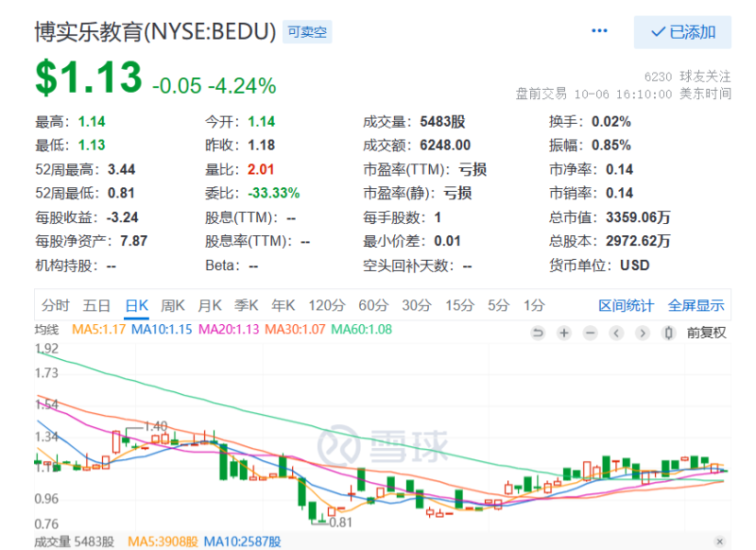Click the chart undo/reset arrow icon

click(x=538, y=333)
